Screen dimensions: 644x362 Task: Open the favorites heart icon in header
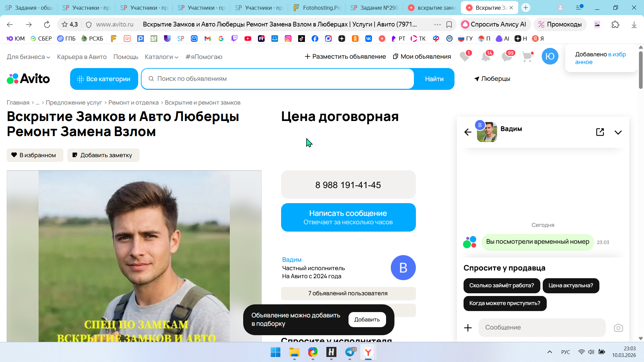pyautogui.click(x=465, y=57)
